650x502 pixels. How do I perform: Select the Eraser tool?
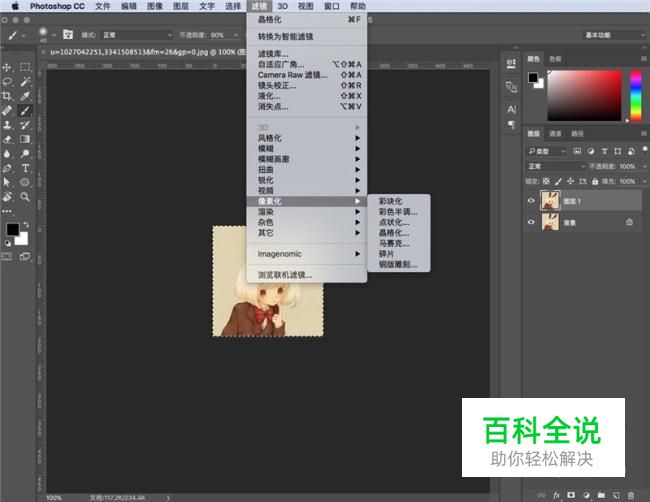(x=7, y=139)
